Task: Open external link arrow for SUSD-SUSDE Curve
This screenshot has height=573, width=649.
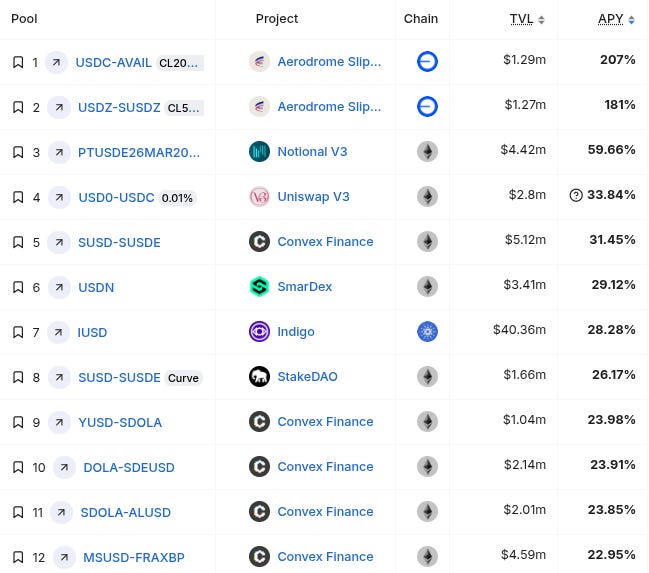Action: (x=59, y=378)
